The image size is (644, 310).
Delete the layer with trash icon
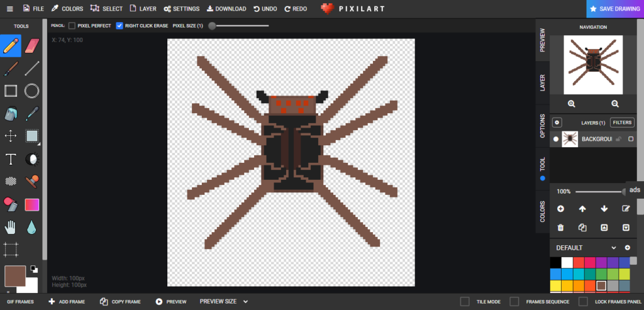[560, 228]
